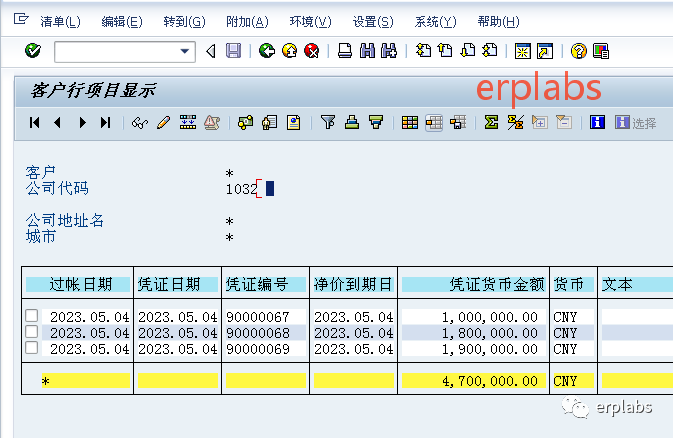Image resolution: width=673 pixels, height=438 pixels.
Task: Open the 系统(Y) menu
Action: click(436, 21)
